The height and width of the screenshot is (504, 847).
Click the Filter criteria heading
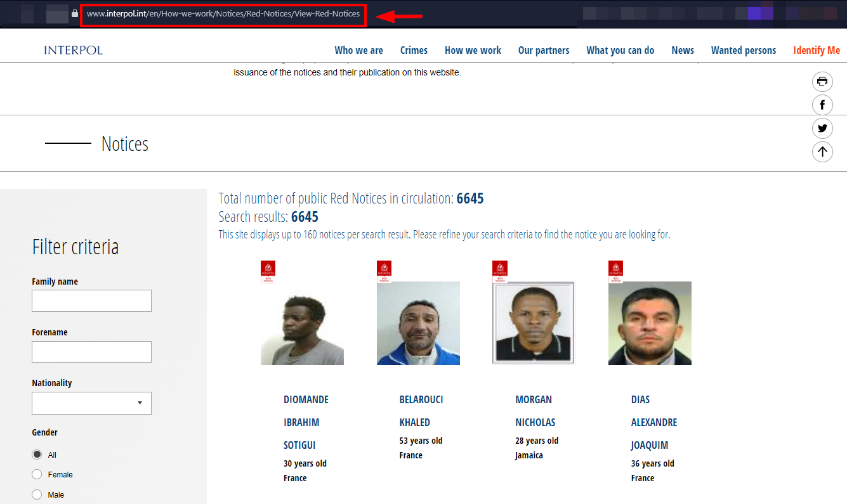[76, 247]
